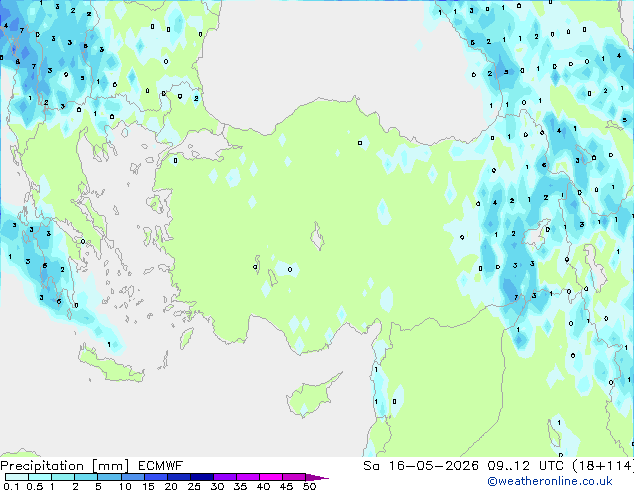The height and width of the screenshot is (490, 634).
Task: Click the 40–45 mm magenta legend swatch
Action: point(271,477)
